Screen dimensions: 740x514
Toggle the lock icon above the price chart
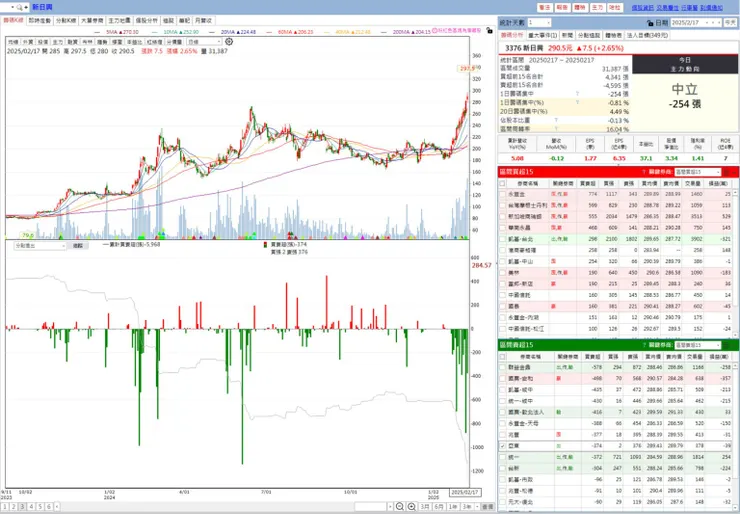point(489,30)
